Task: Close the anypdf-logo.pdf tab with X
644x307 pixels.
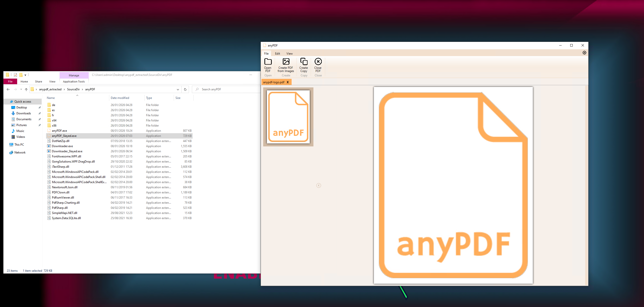Action: [287, 82]
